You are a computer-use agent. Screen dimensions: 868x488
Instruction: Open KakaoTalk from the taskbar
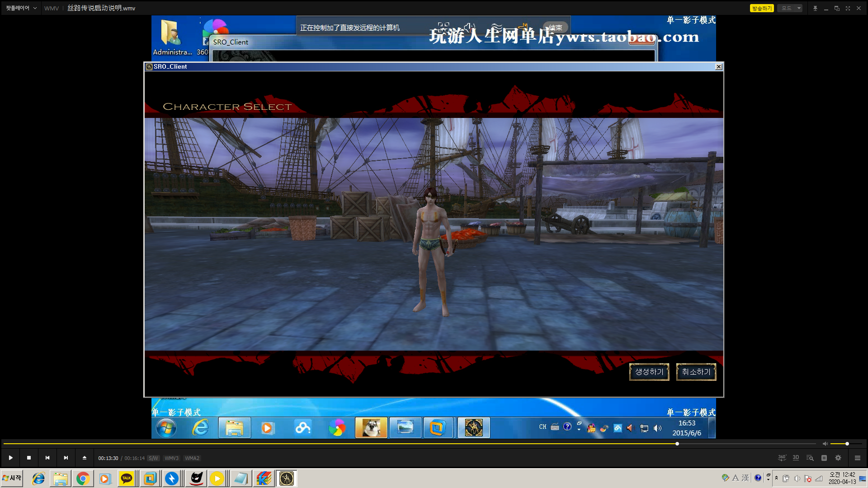(127, 478)
